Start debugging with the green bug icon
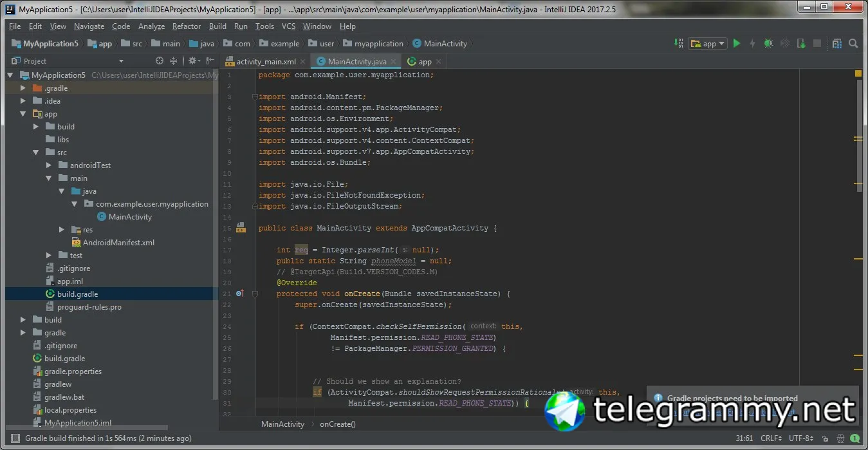The width and height of the screenshot is (868, 450). [x=768, y=44]
